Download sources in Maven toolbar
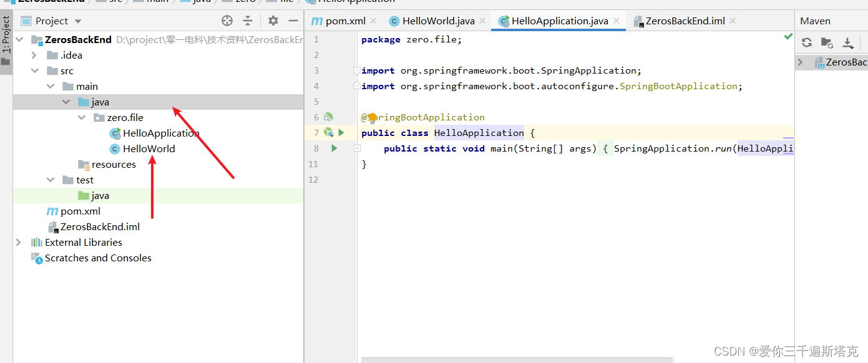Image resolution: width=868 pixels, height=363 pixels. click(848, 42)
